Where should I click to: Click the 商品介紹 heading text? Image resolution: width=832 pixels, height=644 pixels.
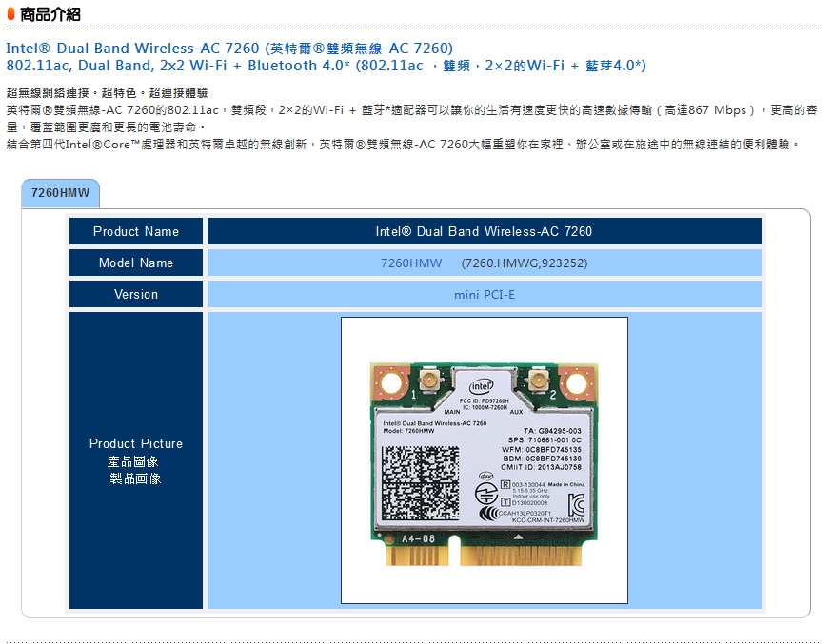(x=50, y=14)
